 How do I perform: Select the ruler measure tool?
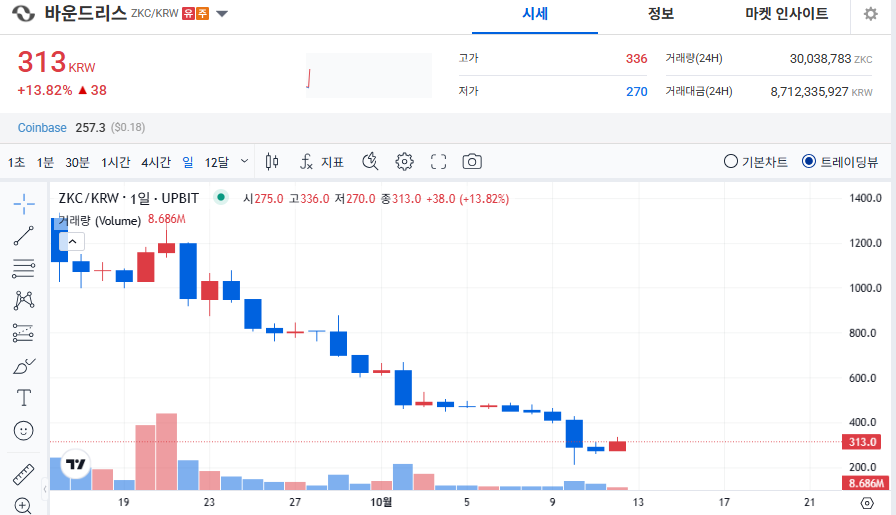[23, 474]
